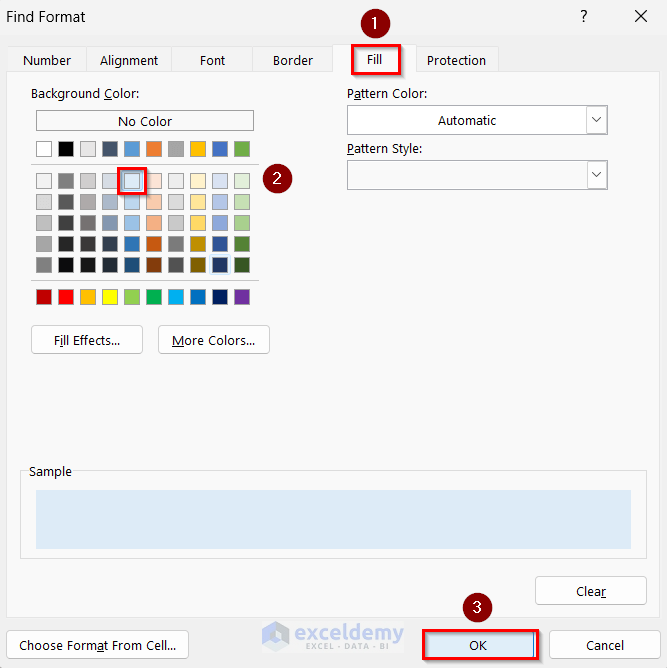Select the gold theme color in top row
667x668 pixels.
click(x=198, y=149)
